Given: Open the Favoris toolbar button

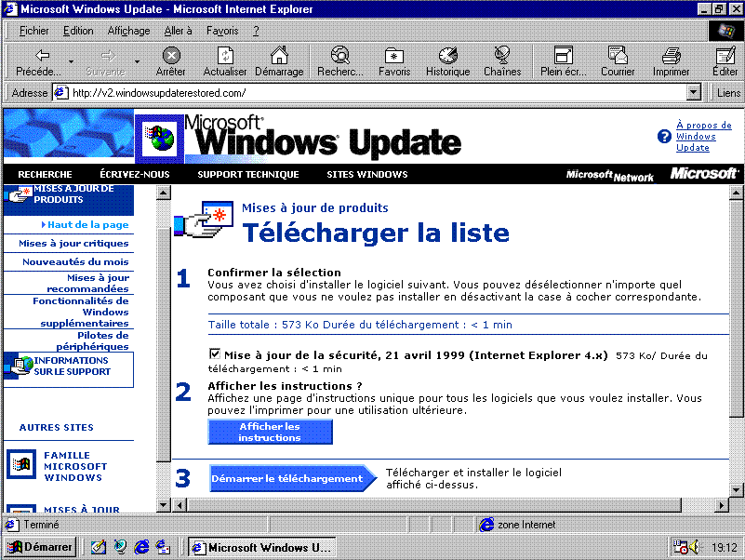Looking at the screenshot, I should point(394,61).
